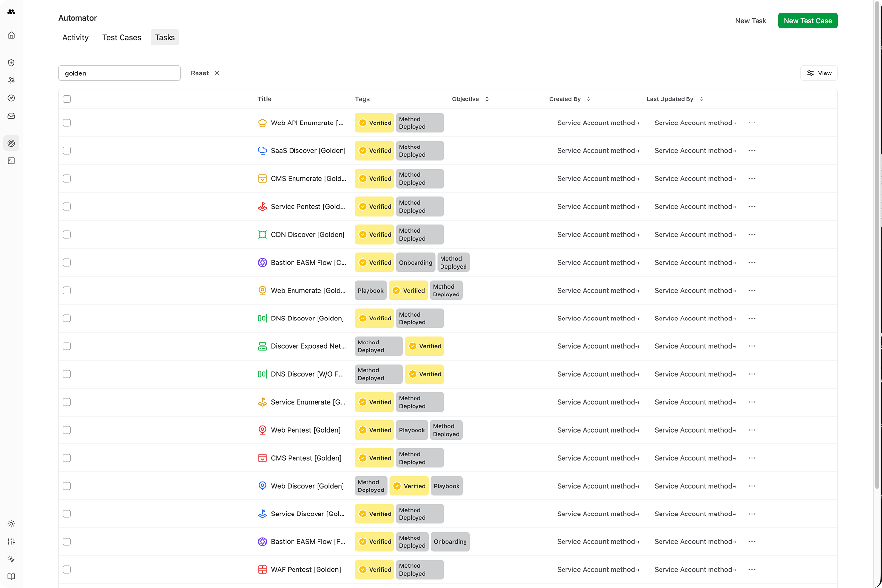The width and height of the screenshot is (882, 588).
Task: Open the book documentation icon
Action: pos(11,577)
